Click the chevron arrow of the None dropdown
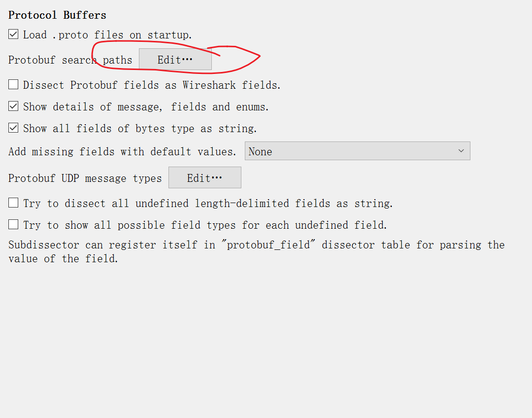This screenshot has height=418, width=532. [x=461, y=151]
